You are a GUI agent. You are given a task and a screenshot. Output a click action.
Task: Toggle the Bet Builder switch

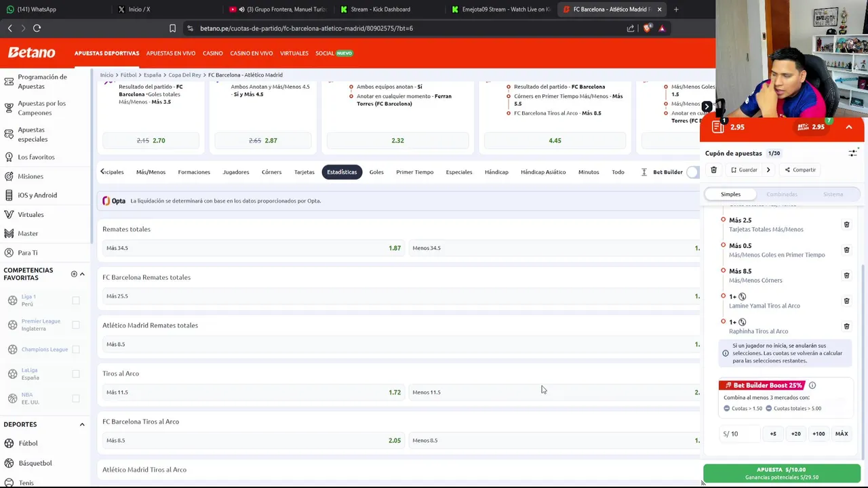tap(693, 172)
